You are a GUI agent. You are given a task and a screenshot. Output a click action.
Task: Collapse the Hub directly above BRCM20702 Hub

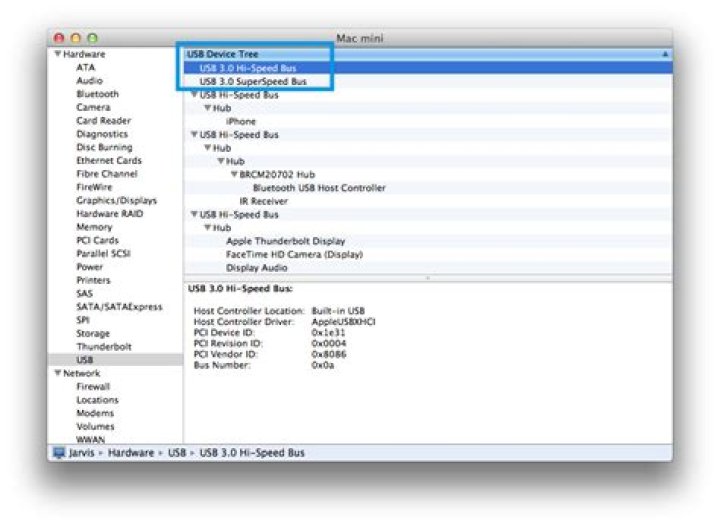point(221,161)
